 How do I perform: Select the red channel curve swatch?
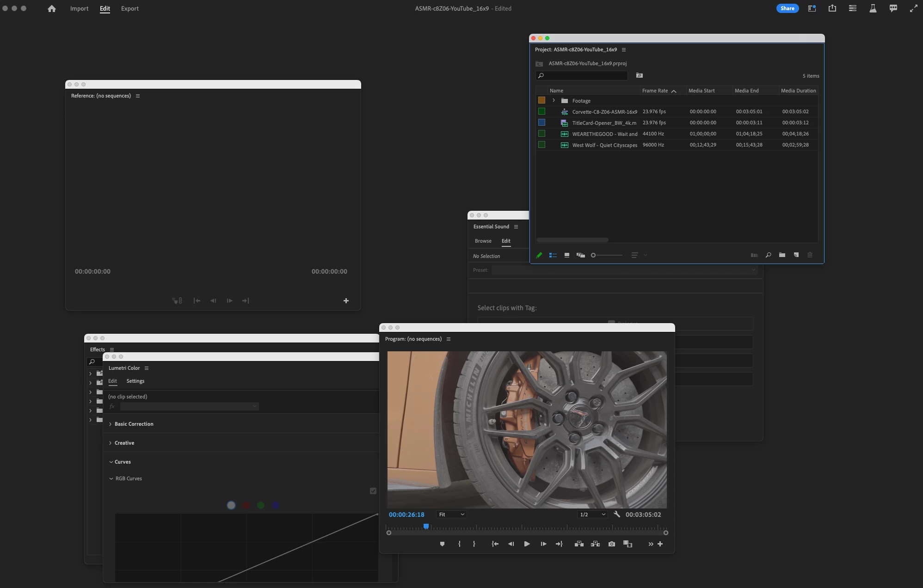tap(246, 505)
